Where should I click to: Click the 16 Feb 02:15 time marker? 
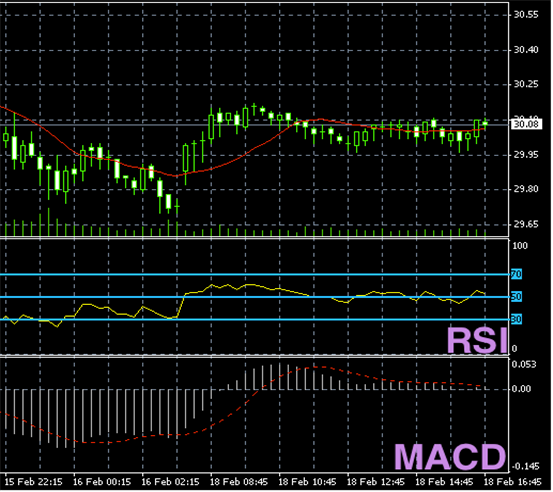(x=171, y=482)
